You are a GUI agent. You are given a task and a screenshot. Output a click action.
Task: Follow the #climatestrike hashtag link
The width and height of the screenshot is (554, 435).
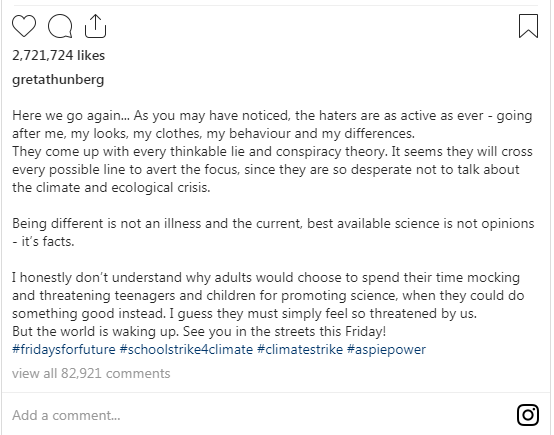(x=300, y=349)
